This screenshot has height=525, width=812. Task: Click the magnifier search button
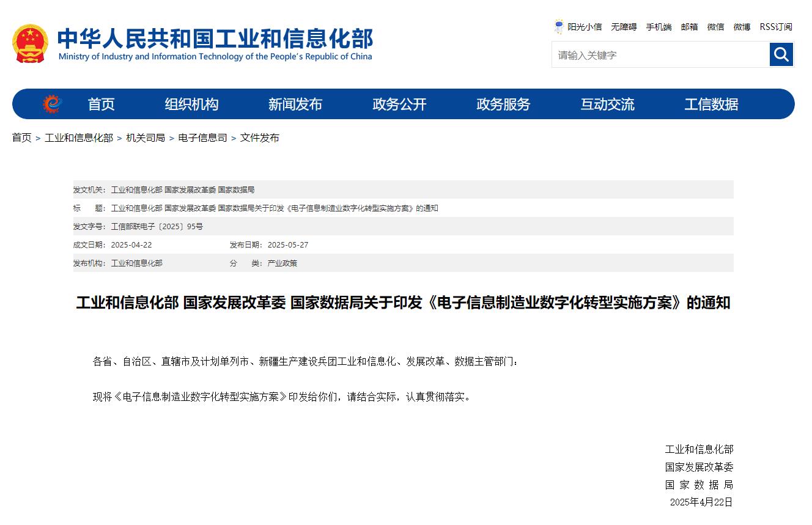coord(781,54)
